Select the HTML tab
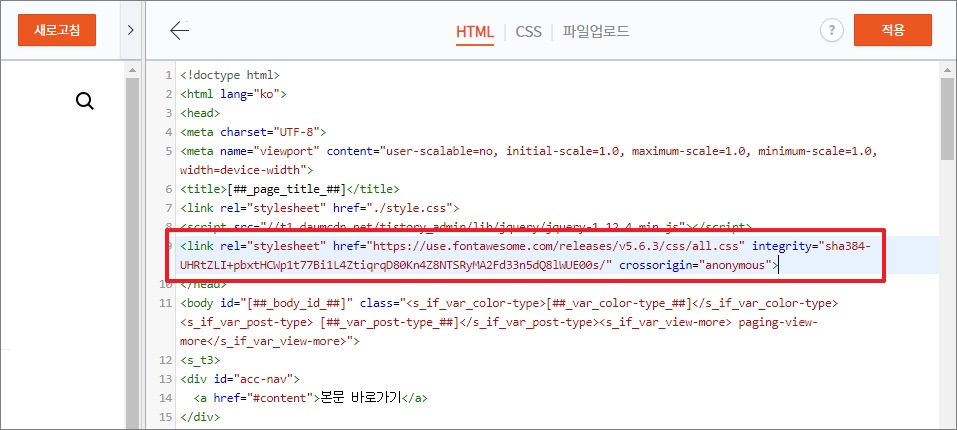 click(475, 32)
